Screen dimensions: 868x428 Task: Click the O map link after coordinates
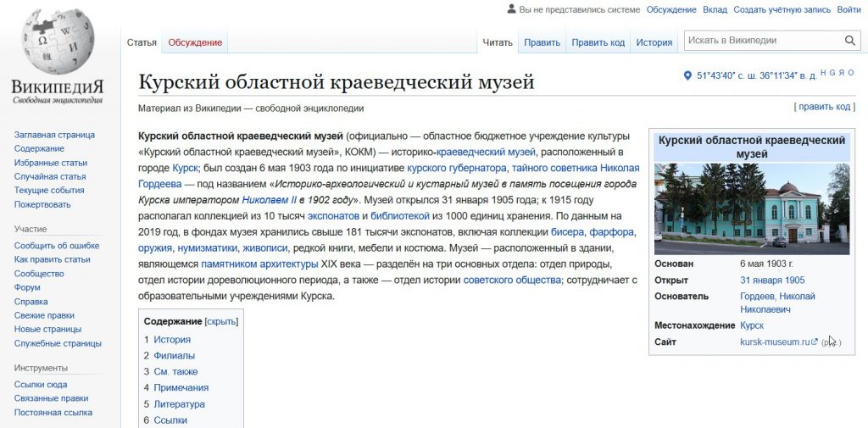coord(851,73)
